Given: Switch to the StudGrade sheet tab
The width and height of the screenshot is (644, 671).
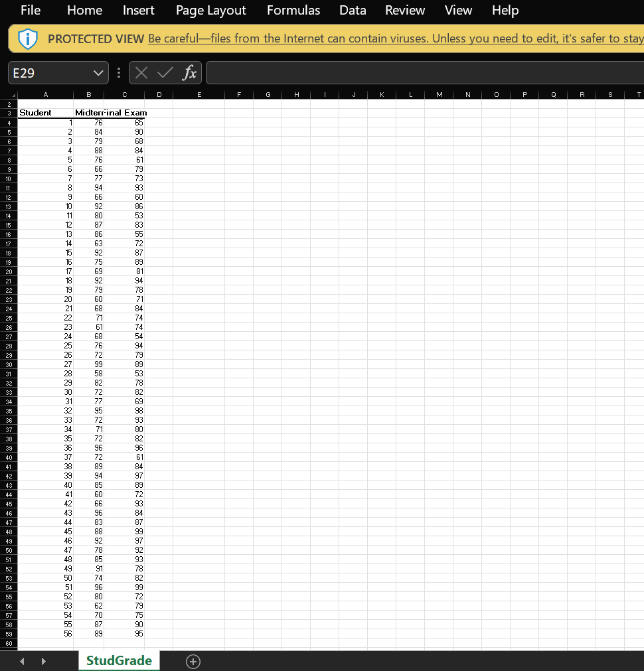Looking at the screenshot, I should tap(119, 661).
